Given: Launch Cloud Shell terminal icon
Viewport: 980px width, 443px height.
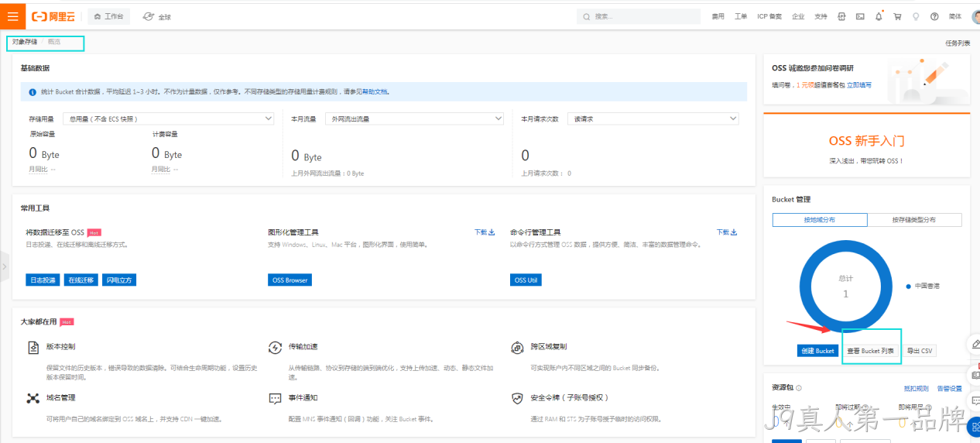Looking at the screenshot, I should [860, 16].
